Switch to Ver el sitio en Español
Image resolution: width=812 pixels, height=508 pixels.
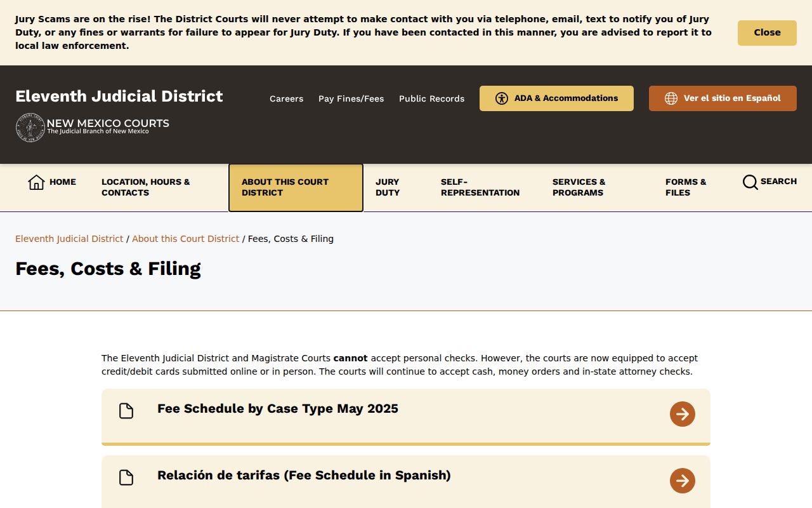(x=723, y=98)
